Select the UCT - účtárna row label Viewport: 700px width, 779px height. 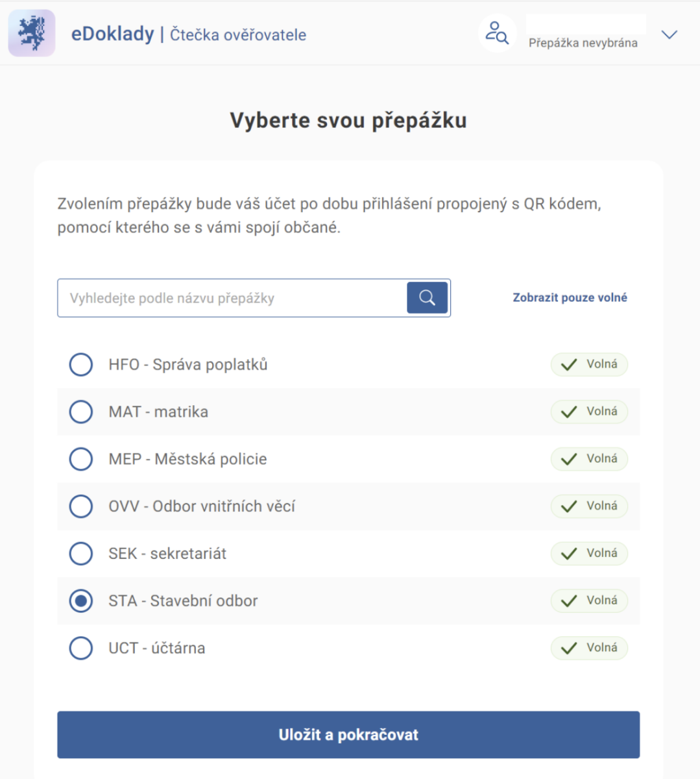(156, 648)
